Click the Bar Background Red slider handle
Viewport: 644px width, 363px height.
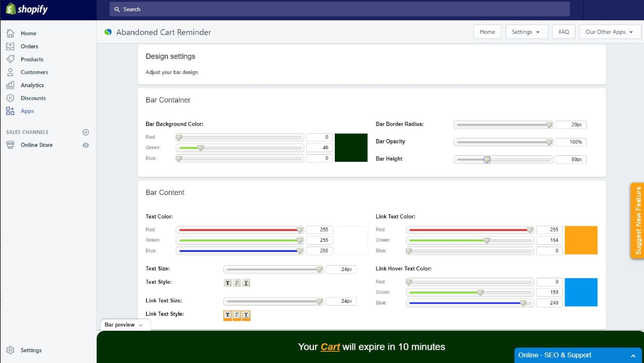(x=178, y=137)
